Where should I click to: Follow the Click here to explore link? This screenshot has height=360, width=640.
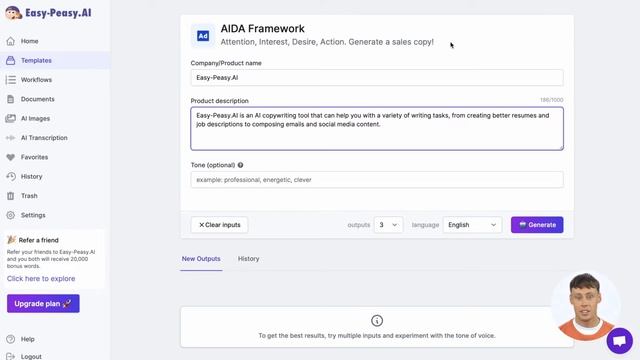pyautogui.click(x=41, y=278)
